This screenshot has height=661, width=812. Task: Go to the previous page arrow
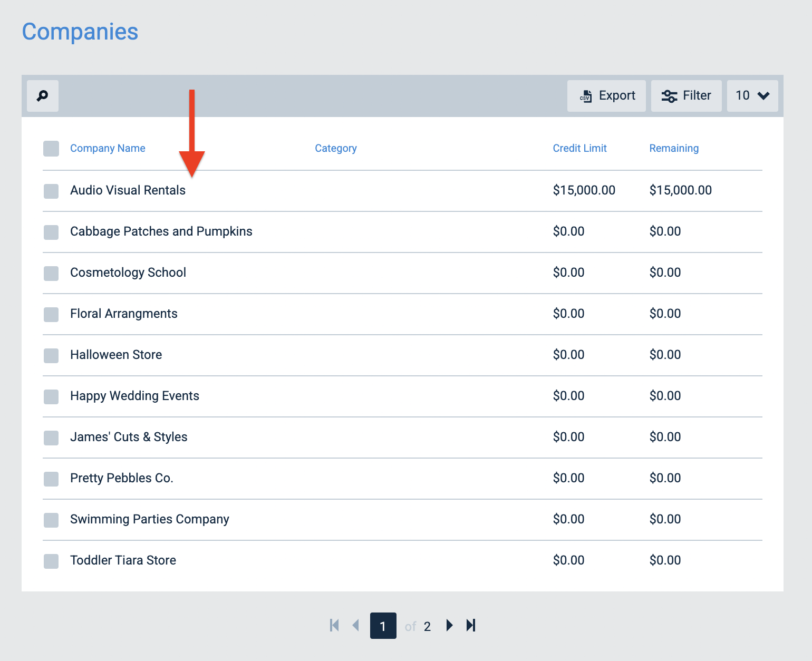(x=356, y=626)
